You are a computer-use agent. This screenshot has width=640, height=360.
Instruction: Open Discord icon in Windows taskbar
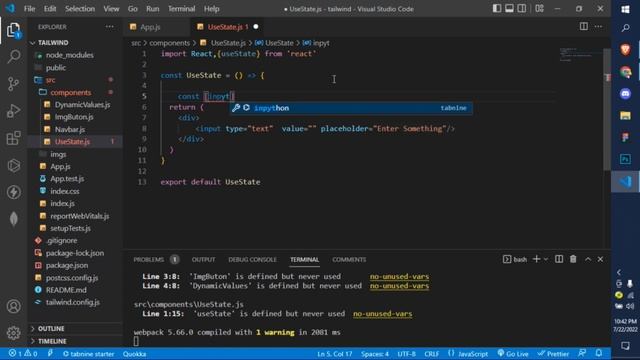click(x=625, y=93)
